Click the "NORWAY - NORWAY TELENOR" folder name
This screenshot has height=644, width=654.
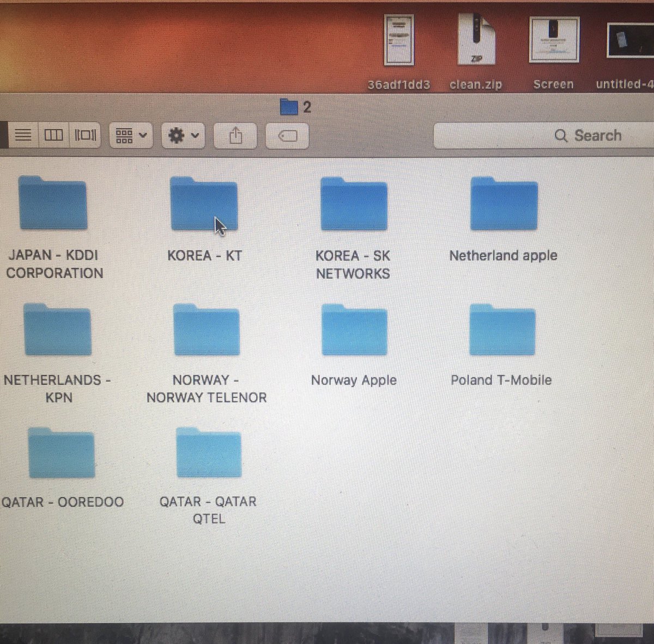[x=207, y=388]
